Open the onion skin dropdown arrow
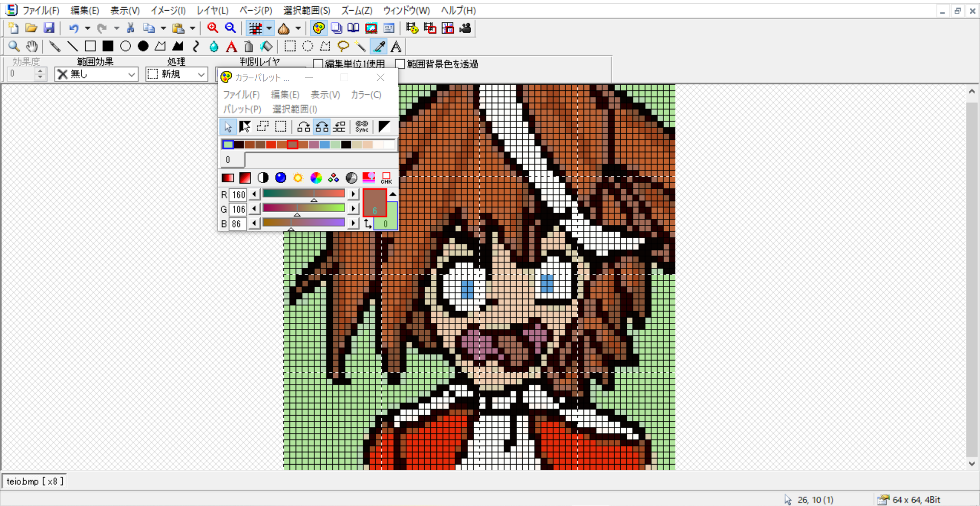The height and width of the screenshot is (506, 980). pos(298,28)
